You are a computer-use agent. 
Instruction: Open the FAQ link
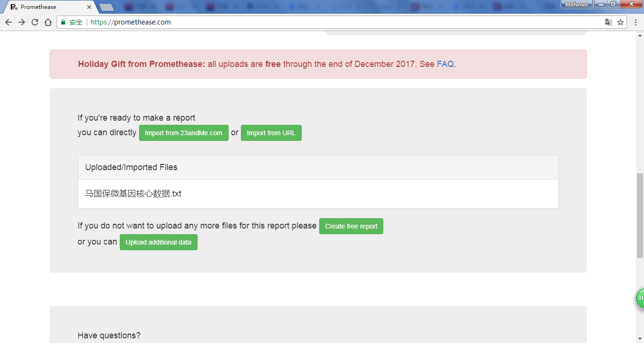(x=445, y=64)
